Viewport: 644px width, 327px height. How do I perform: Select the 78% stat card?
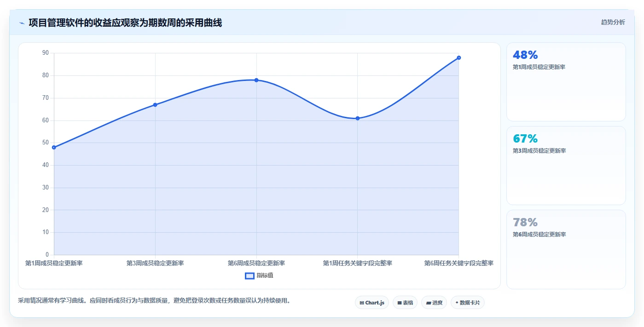[566, 249]
